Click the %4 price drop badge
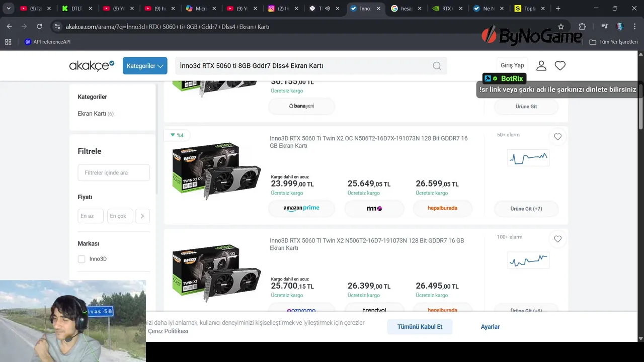Image resolution: width=644 pixels, height=362 pixels. [177, 135]
